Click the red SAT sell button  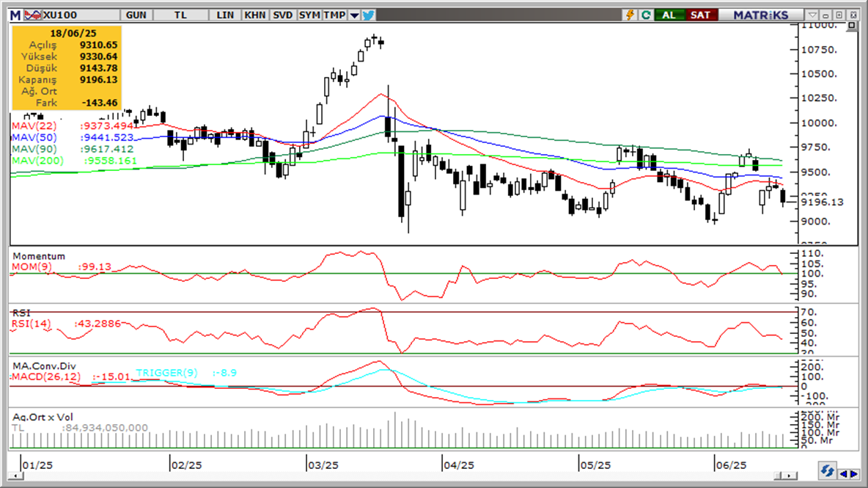[x=701, y=15]
